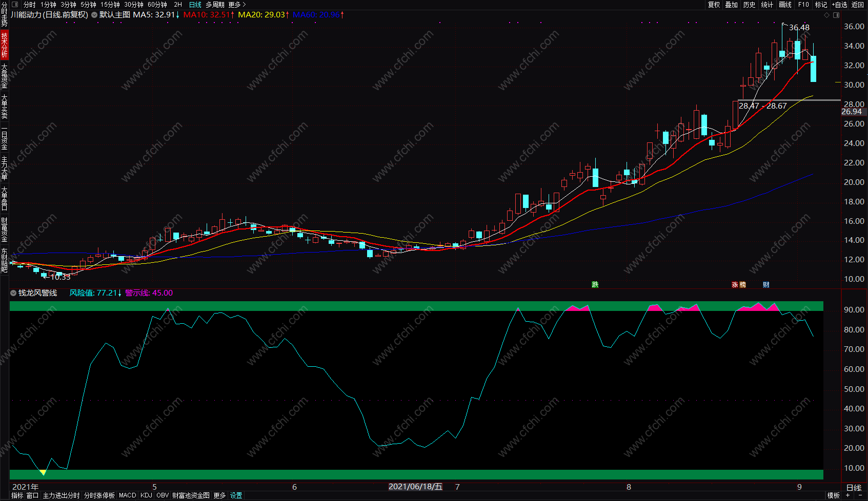Switch to 60分钟 timeframe
The width and height of the screenshot is (868, 501).
coord(157,5)
